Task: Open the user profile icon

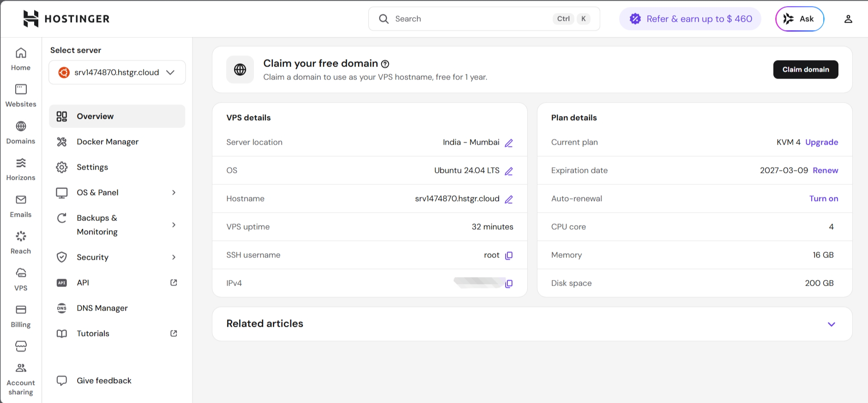Action: tap(848, 19)
